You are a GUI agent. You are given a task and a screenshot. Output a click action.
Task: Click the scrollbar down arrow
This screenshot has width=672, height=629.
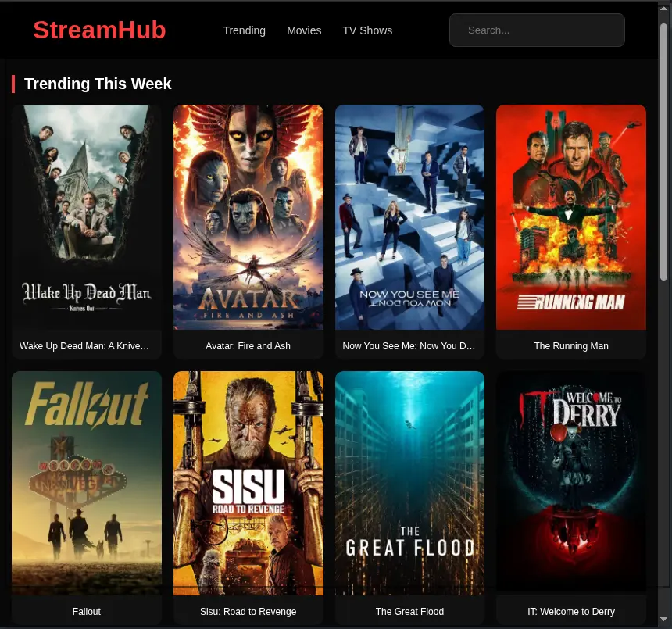tap(664, 619)
